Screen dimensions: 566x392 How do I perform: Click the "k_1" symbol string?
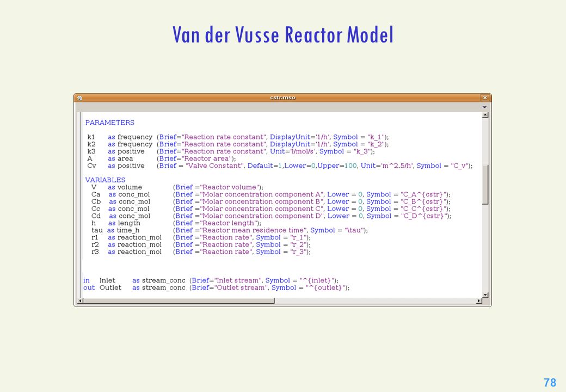[x=376, y=137]
